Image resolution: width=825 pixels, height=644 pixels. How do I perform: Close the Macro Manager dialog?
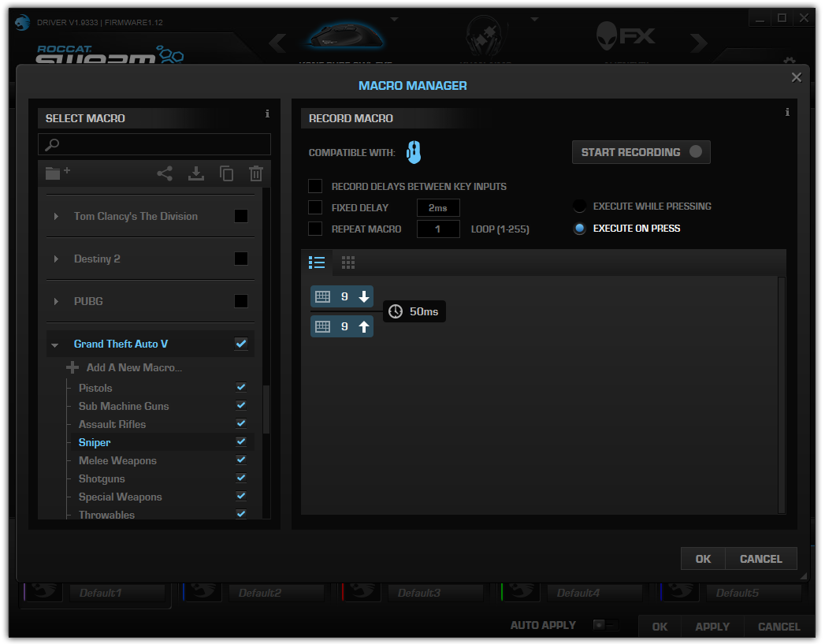797,77
